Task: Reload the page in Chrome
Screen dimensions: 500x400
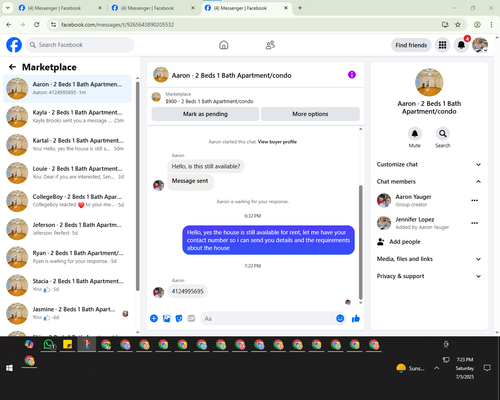Action: [x=37, y=25]
